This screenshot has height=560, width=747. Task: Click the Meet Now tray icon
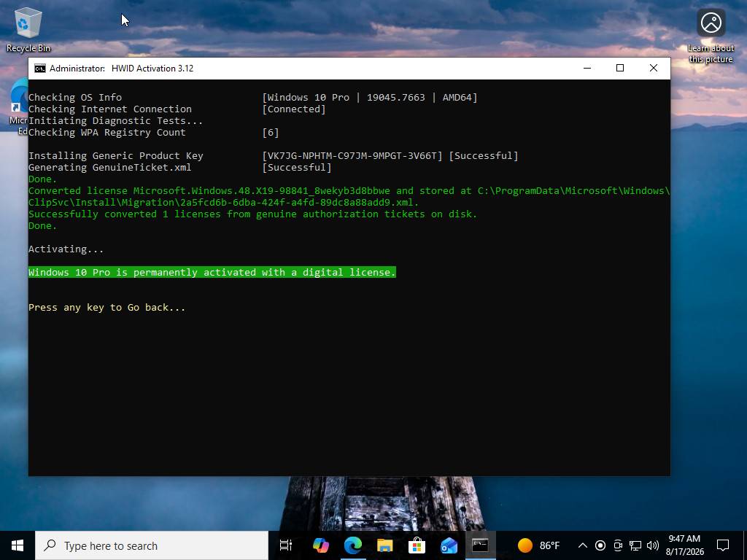[x=618, y=545]
